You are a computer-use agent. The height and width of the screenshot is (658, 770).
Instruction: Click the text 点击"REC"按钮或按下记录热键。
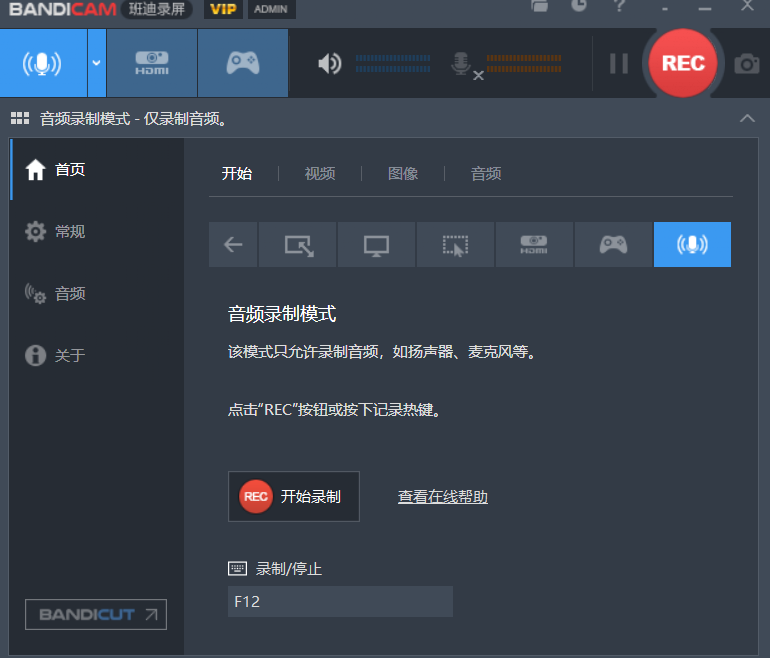[x=335, y=410]
